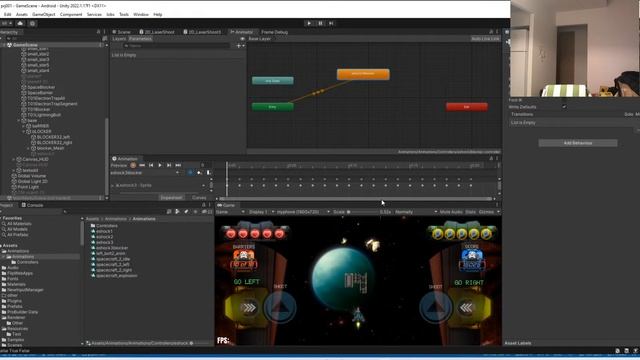The width and height of the screenshot is (640, 360).
Task: Select the green Entry node
Action: click(x=272, y=107)
